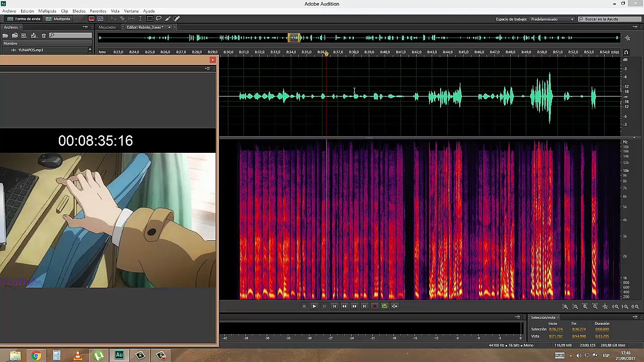Image resolution: width=644 pixels, height=362 pixels.
Task: Open Google Chrome from the taskbar
Action: [36, 355]
